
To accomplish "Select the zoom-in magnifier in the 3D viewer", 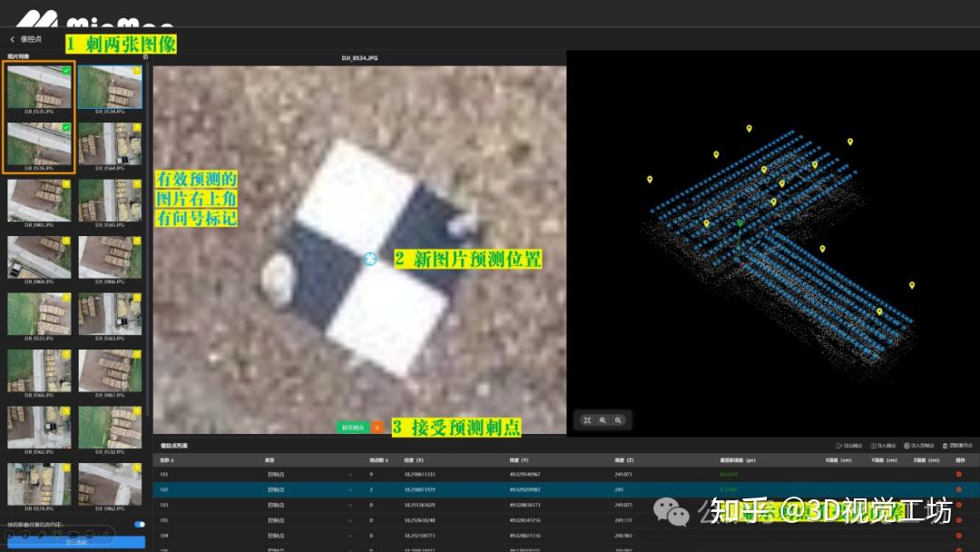I will click(603, 419).
